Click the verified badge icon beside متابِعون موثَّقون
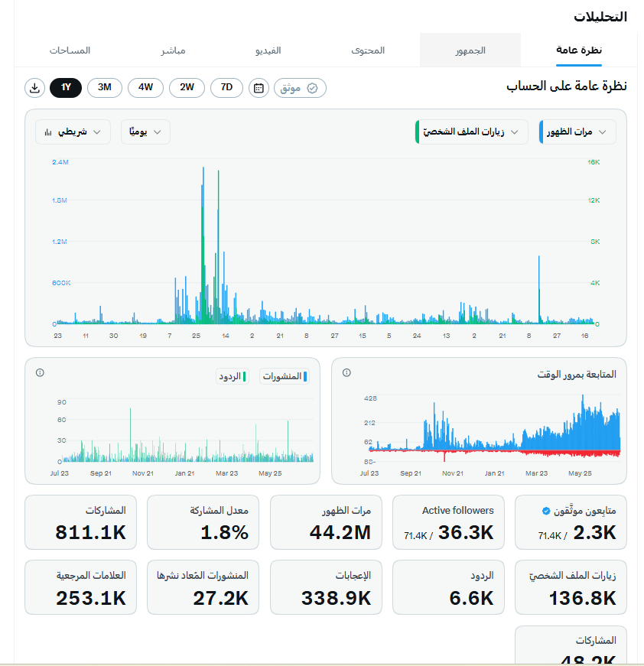 546,511
